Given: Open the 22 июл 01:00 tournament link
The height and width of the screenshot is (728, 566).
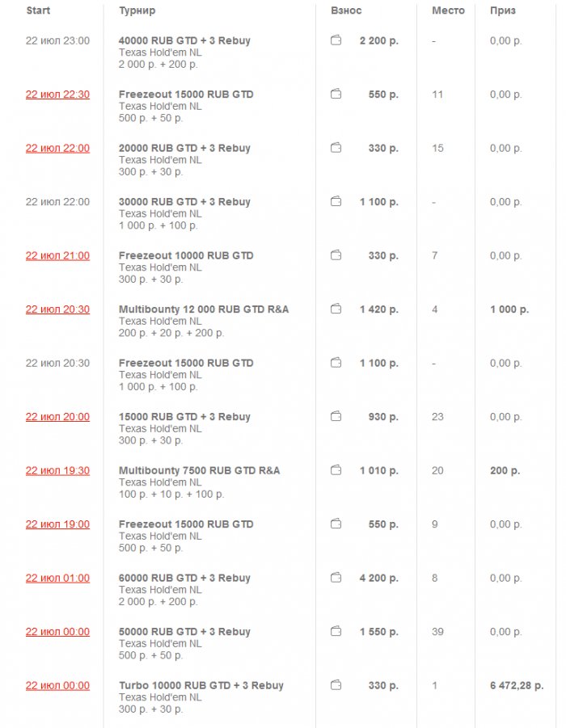Looking at the screenshot, I should (x=57, y=579).
